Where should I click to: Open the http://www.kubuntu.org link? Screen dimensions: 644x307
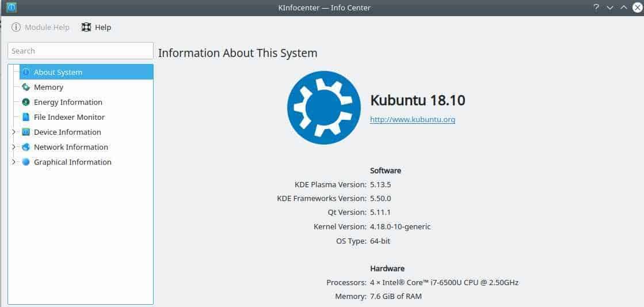click(413, 120)
